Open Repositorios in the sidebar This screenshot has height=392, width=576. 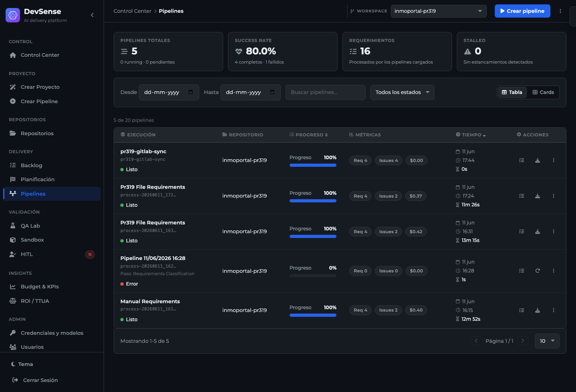pyautogui.click(x=52, y=134)
